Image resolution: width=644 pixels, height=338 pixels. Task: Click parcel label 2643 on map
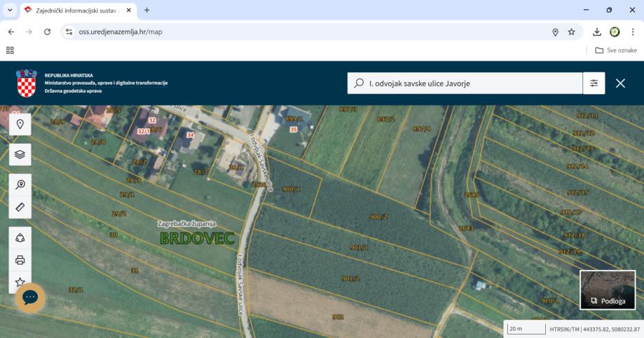(x=466, y=228)
